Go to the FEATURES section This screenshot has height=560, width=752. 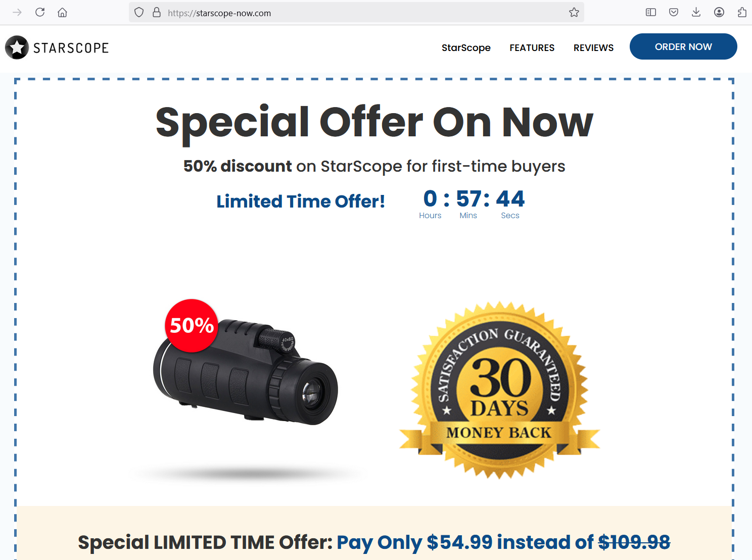tap(532, 47)
